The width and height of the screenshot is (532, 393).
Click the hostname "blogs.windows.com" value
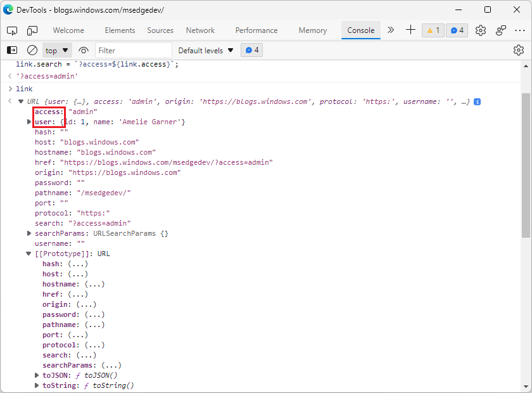[x=117, y=152]
